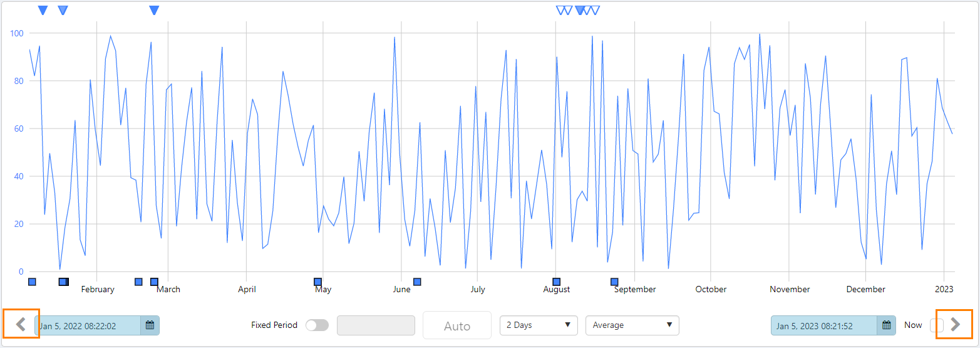
Task: Click the start date field Jan 5, 2022
Action: (88, 325)
